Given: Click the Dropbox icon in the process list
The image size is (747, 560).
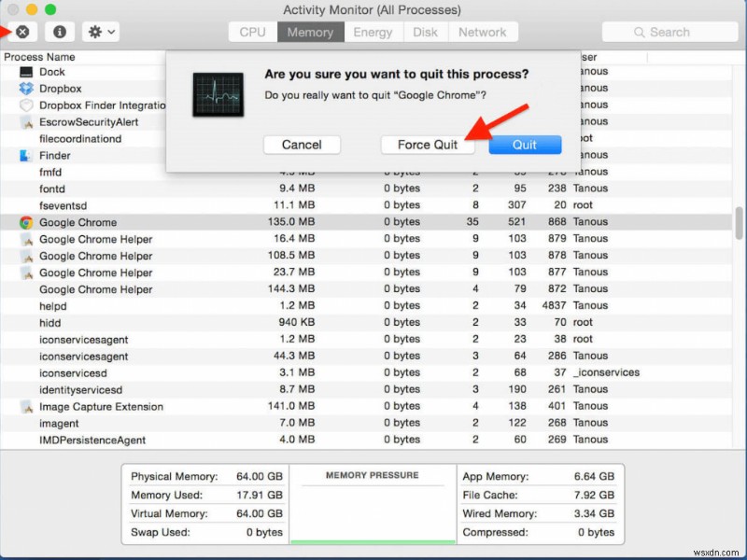Looking at the screenshot, I should click(28, 88).
